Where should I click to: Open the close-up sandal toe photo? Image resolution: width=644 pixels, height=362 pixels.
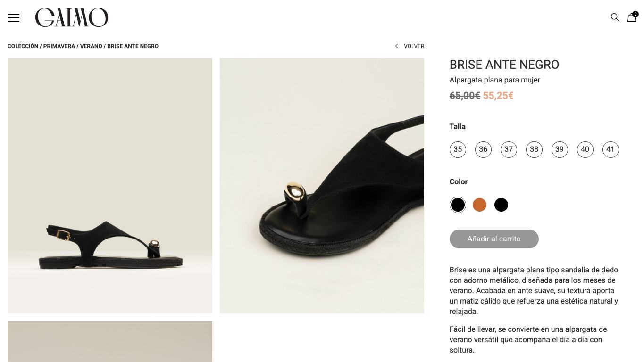tap(322, 186)
